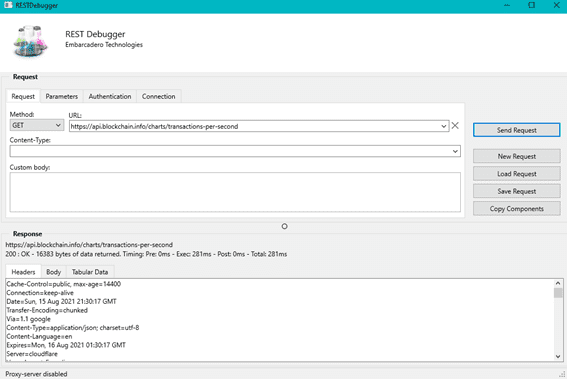567x379 pixels.
Task: Maximize the RESTDebugger window
Action: click(x=532, y=5)
